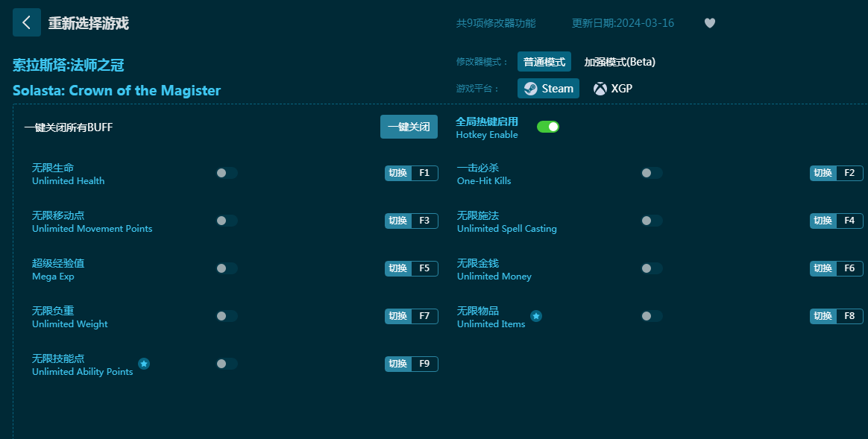
Task: Enable Unlimited Money toggle
Action: click(652, 268)
